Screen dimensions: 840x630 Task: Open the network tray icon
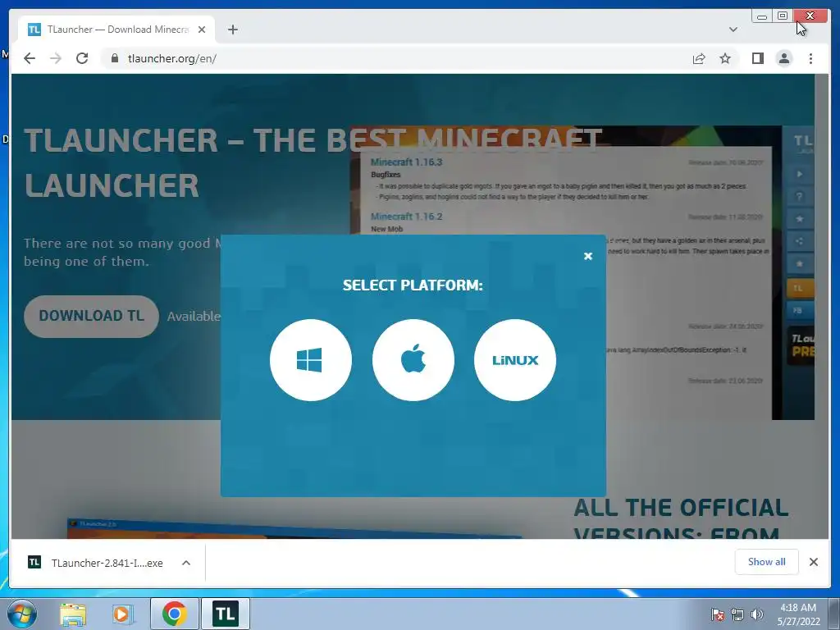(737, 614)
